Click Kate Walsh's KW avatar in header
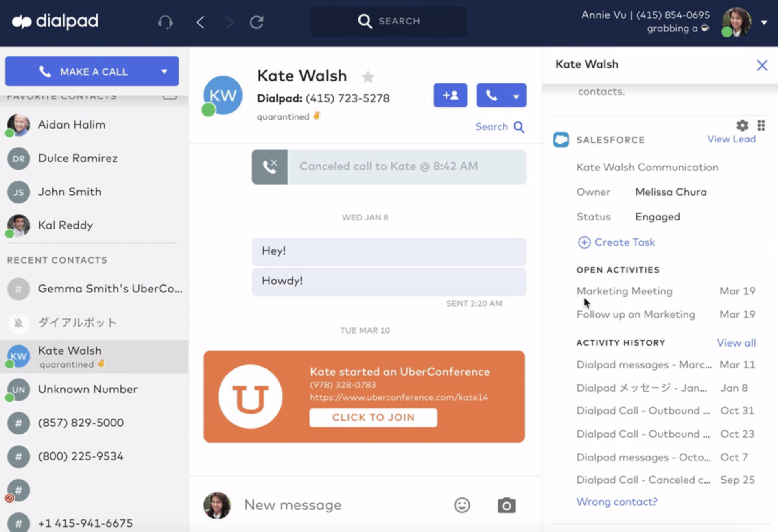Viewport: 778px width, 532px height. (223, 96)
